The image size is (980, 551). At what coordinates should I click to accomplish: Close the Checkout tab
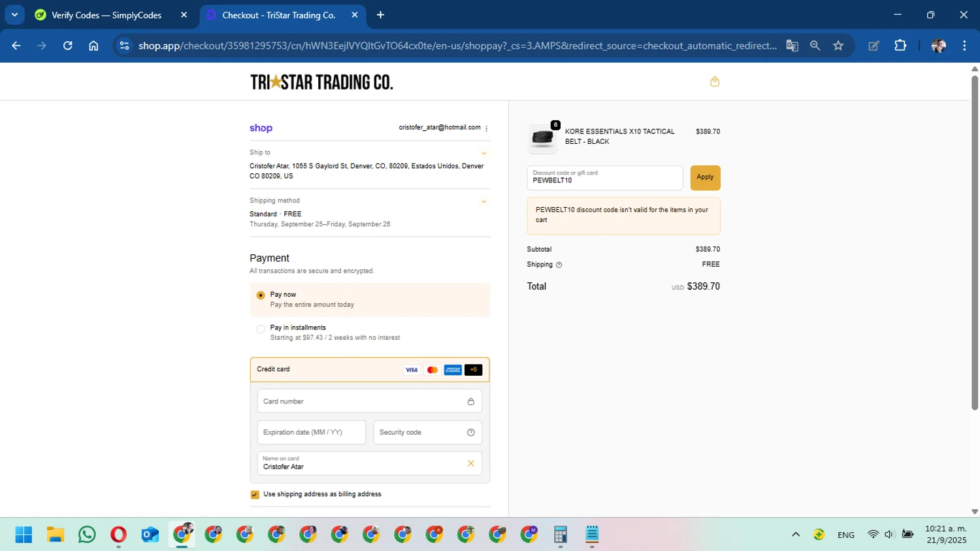[355, 15]
